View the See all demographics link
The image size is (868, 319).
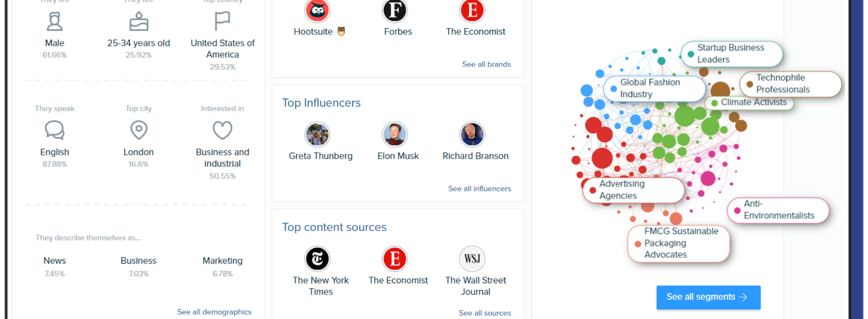point(214,312)
